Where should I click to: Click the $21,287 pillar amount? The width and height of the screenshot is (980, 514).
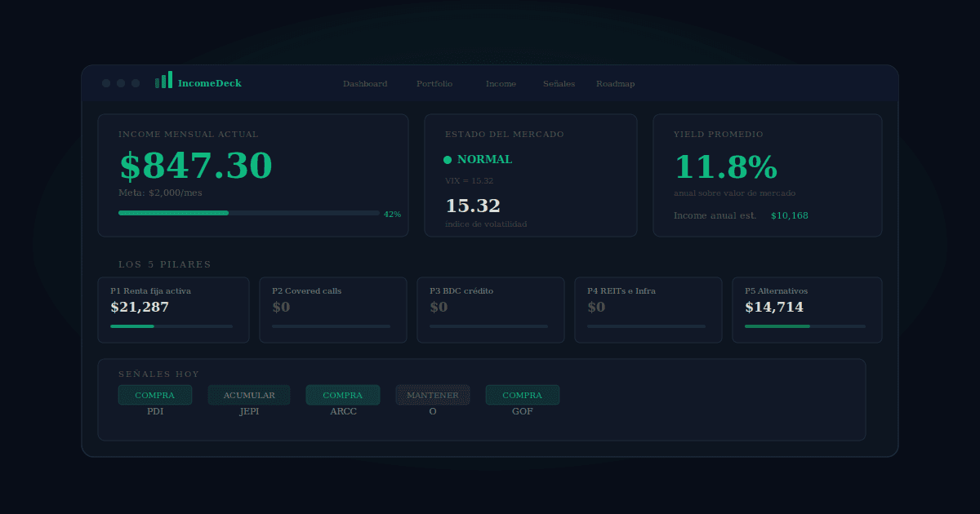[140, 308]
